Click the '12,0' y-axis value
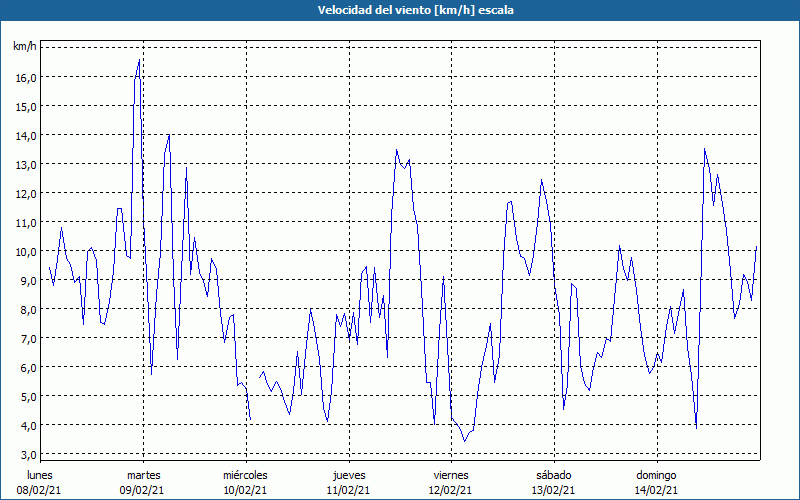 (x=26, y=193)
